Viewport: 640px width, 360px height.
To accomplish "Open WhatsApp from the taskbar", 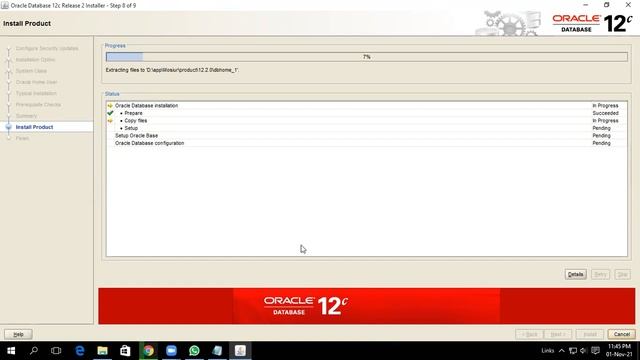I will click(194, 351).
